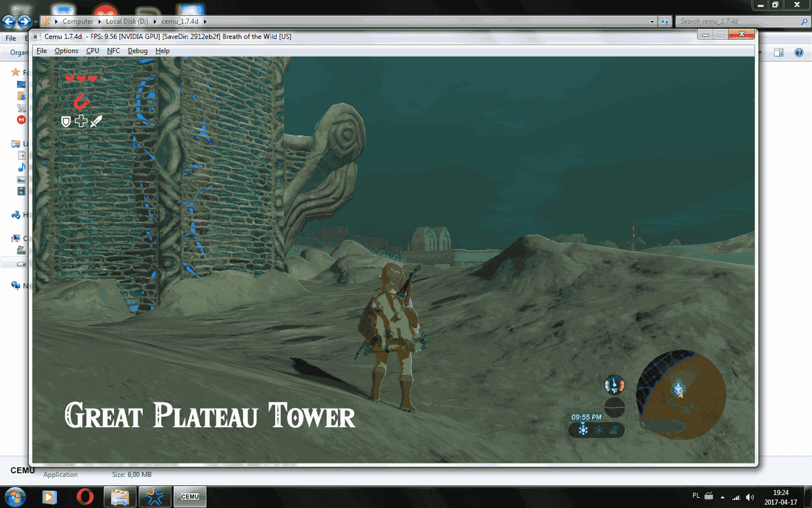Click the keyboard icon in the system tray
The height and width of the screenshot is (508, 812).
pyautogui.click(x=709, y=496)
